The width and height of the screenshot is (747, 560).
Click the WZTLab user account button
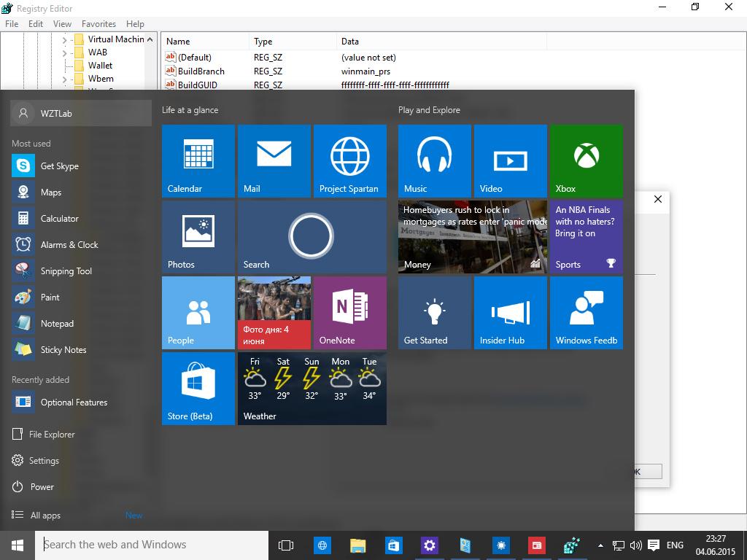pos(81,113)
